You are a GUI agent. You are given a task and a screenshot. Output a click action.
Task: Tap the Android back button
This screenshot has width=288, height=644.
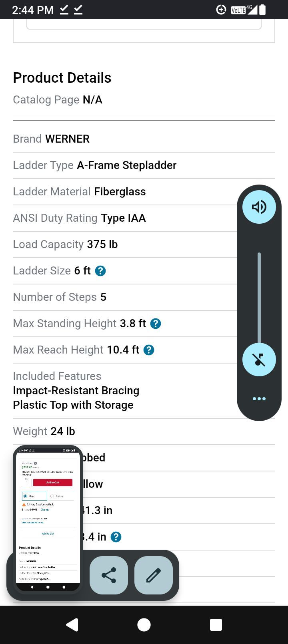tap(72, 625)
